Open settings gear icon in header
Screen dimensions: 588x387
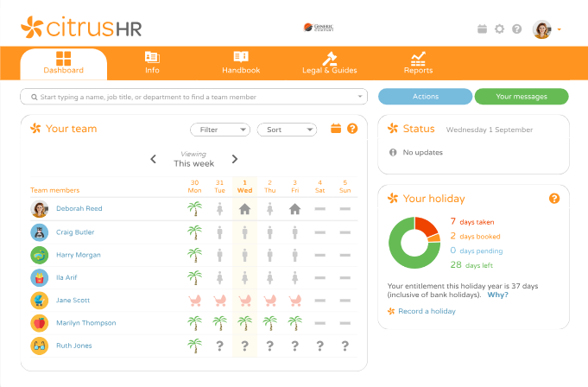pyautogui.click(x=499, y=29)
